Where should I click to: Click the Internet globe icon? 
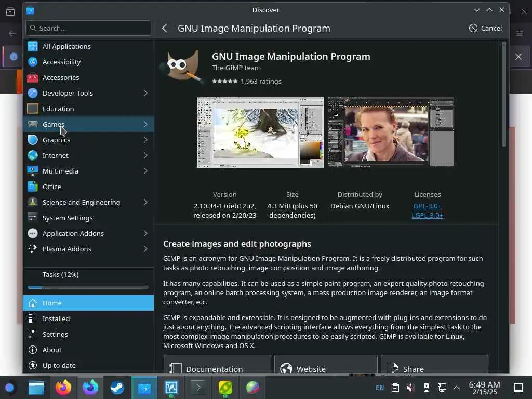pos(33,155)
